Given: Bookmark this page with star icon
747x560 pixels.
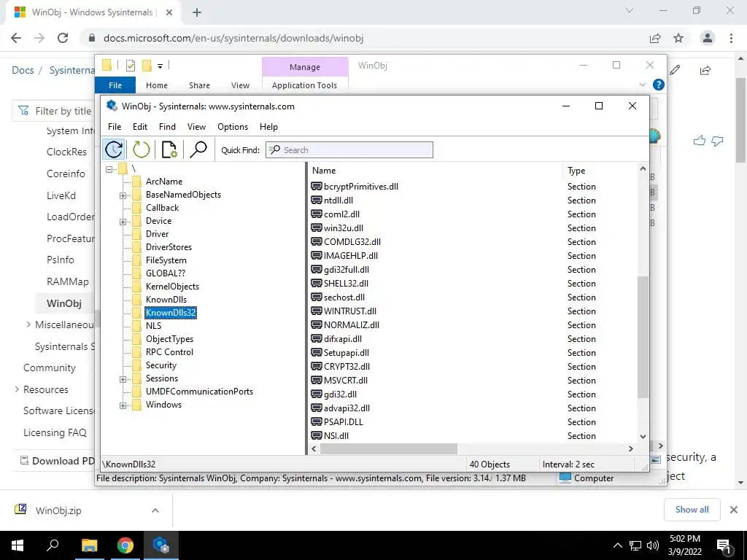Looking at the screenshot, I should click(678, 38).
